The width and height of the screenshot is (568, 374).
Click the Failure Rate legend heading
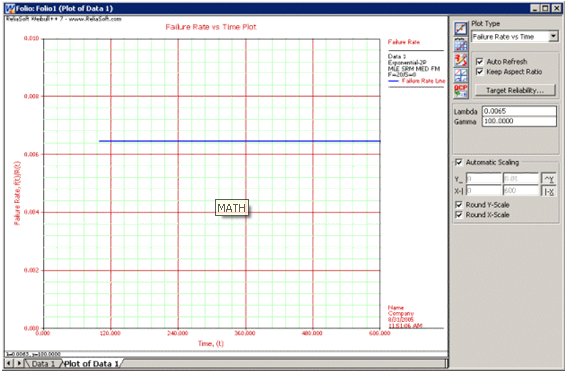click(x=404, y=42)
